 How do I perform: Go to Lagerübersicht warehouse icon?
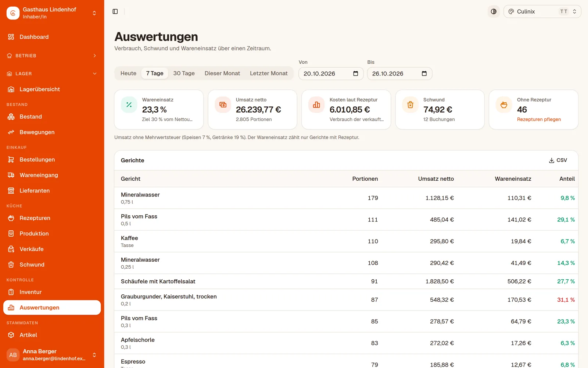click(x=11, y=89)
